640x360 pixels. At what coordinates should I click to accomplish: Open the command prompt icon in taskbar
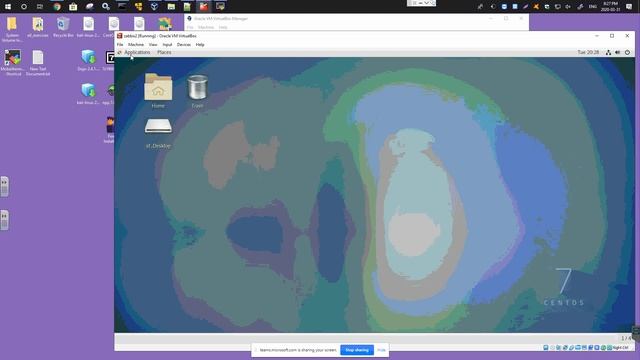(x=122, y=6)
